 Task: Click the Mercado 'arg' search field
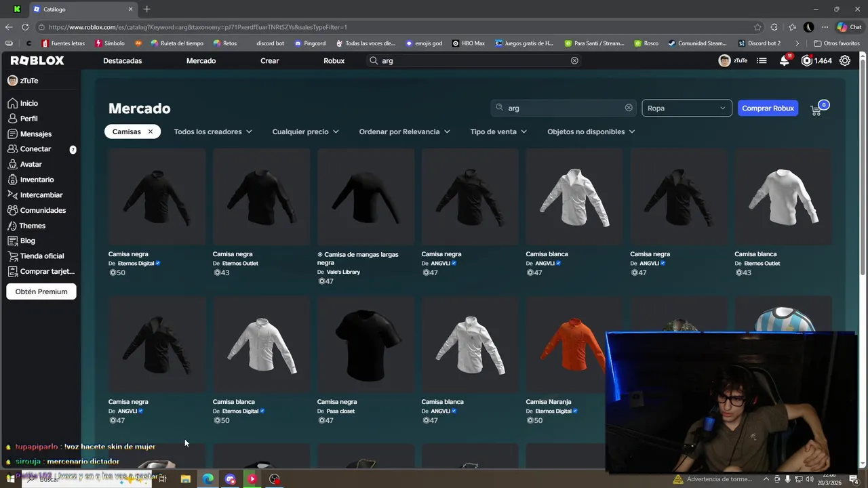pos(563,108)
